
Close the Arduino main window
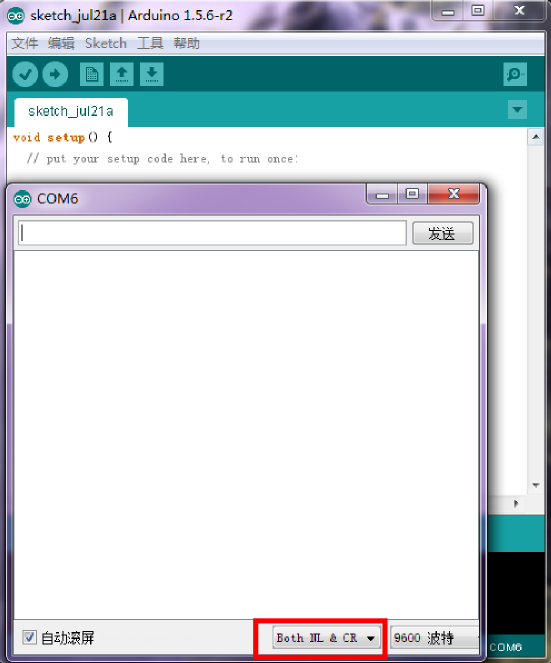point(519,11)
